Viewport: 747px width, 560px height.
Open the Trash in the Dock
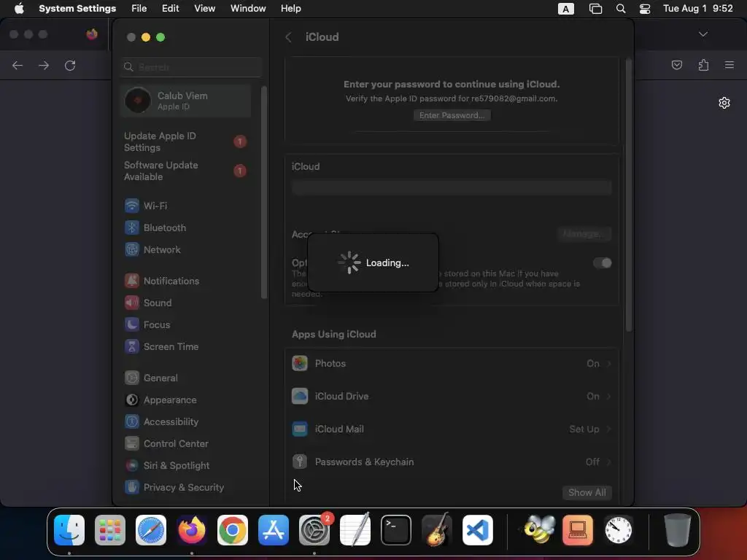(677, 530)
